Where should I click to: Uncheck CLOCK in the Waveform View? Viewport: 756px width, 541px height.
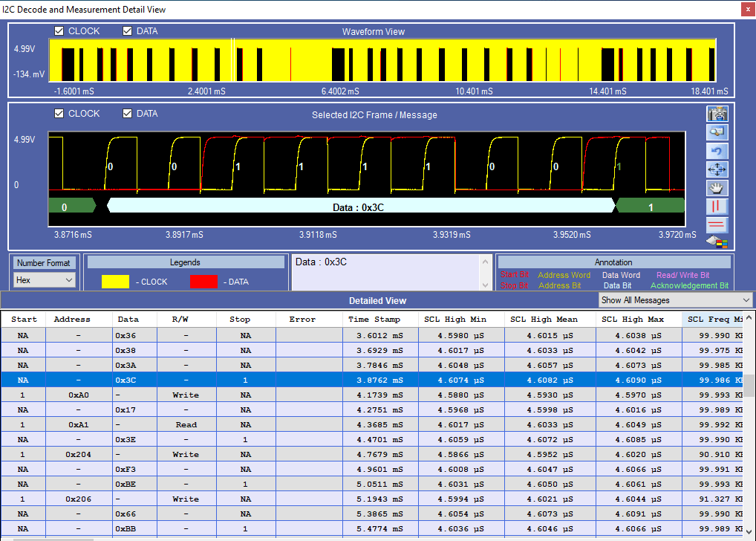point(59,31)
